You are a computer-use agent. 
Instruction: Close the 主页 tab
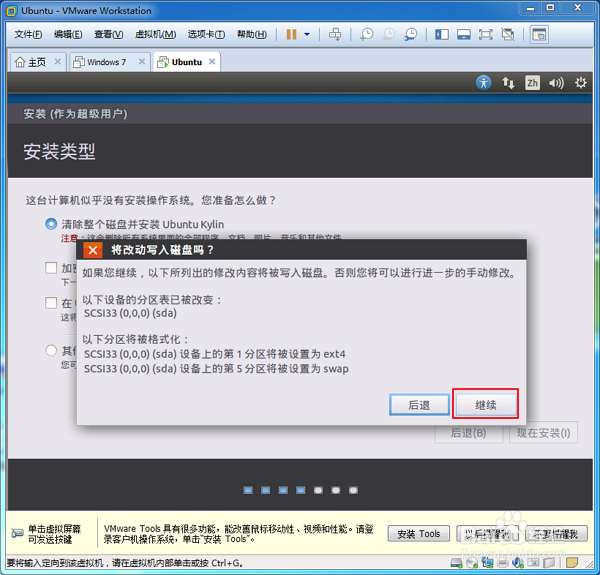[x=57, y=62]
